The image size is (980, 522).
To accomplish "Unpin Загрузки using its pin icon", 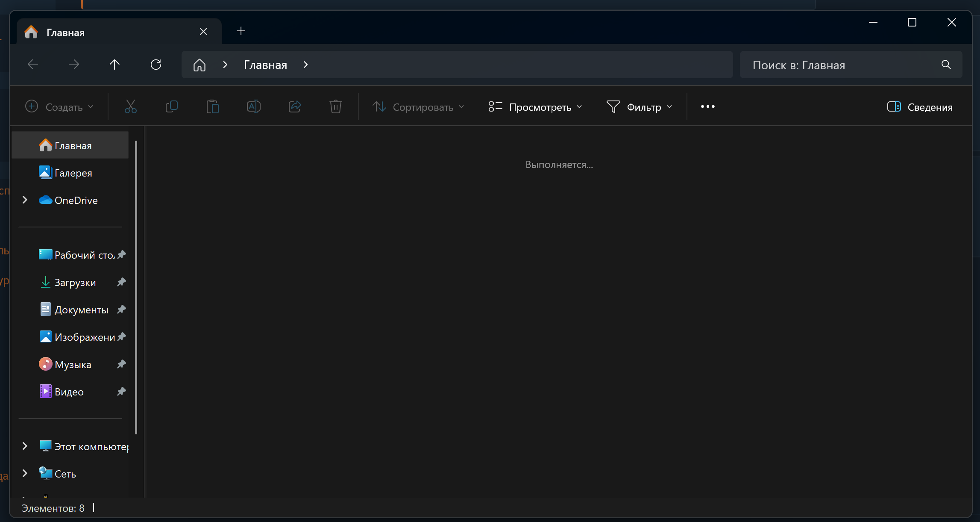I will [x=121, y=282].
